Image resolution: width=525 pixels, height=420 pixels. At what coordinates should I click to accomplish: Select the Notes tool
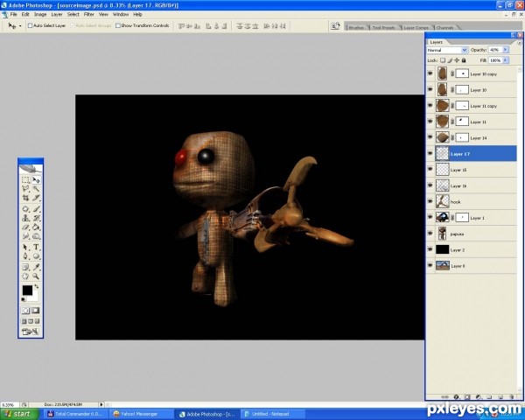[25, 267]
